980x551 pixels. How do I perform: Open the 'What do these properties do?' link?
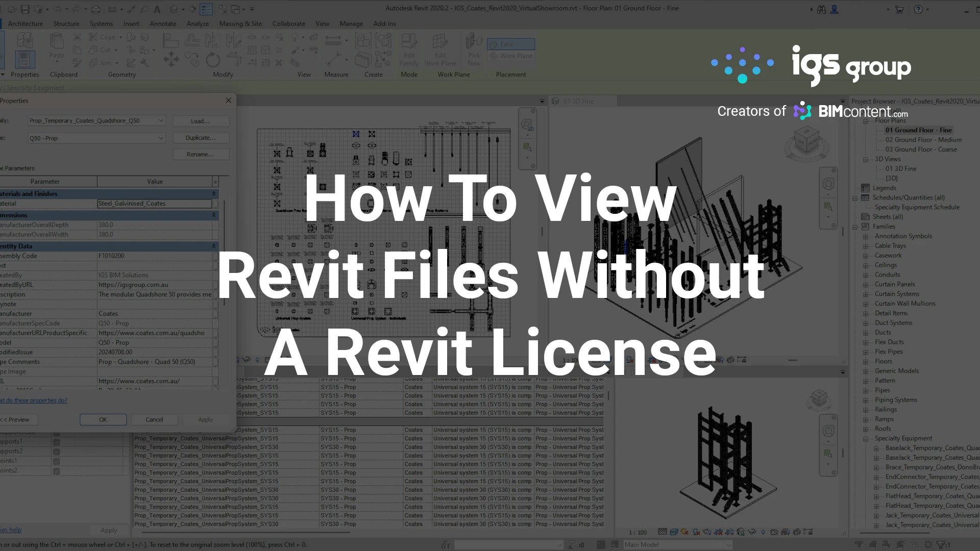(x=33, y=400)
